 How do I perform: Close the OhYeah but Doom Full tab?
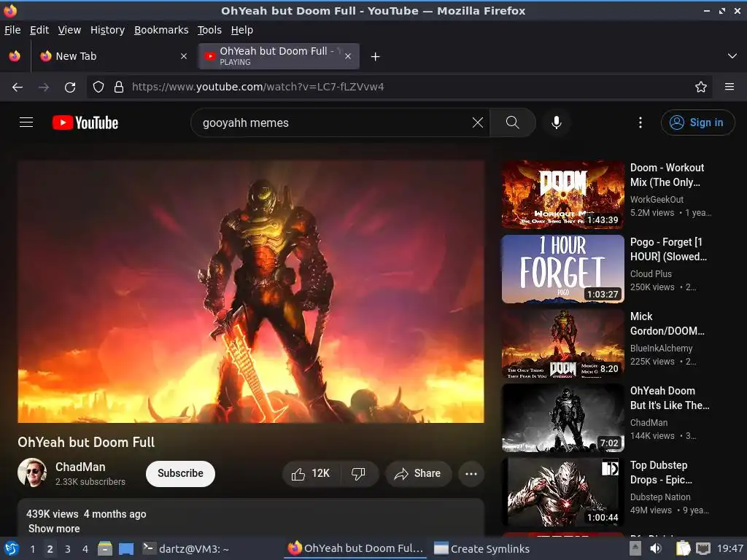click(348, 56)
